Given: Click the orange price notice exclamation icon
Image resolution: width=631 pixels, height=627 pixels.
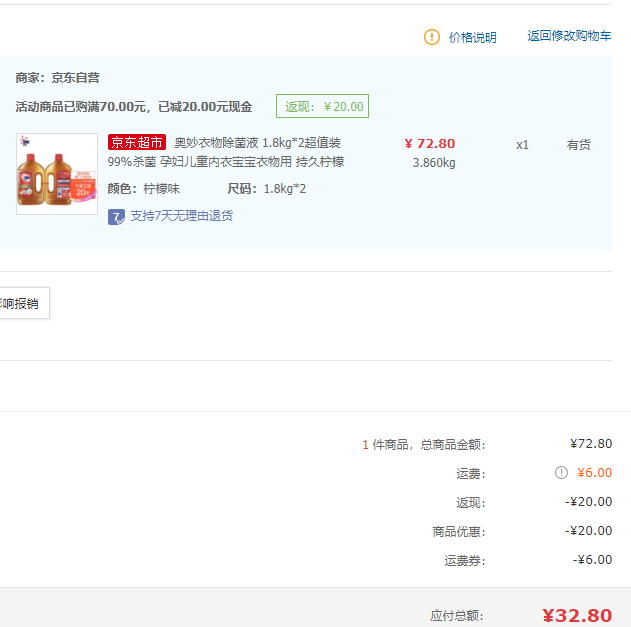Looking at the screenshot, I should tap(431, 37).
